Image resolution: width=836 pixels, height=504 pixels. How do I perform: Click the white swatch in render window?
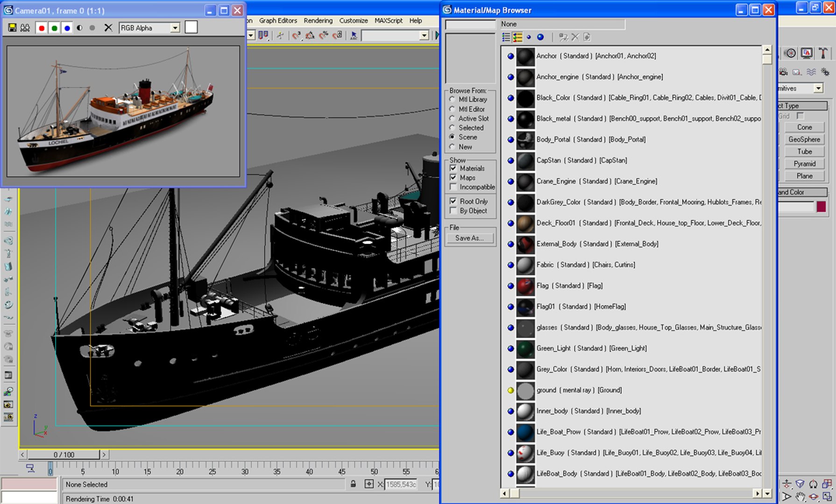coord(191,28)
